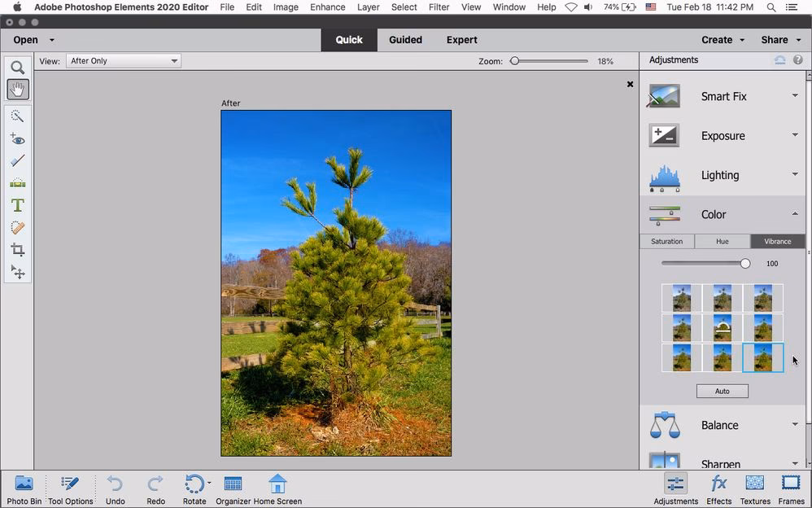Image resolution: width=812 pixels, height=508 pixels.
Task: Show the Effects panel
Action: point(718,488)
